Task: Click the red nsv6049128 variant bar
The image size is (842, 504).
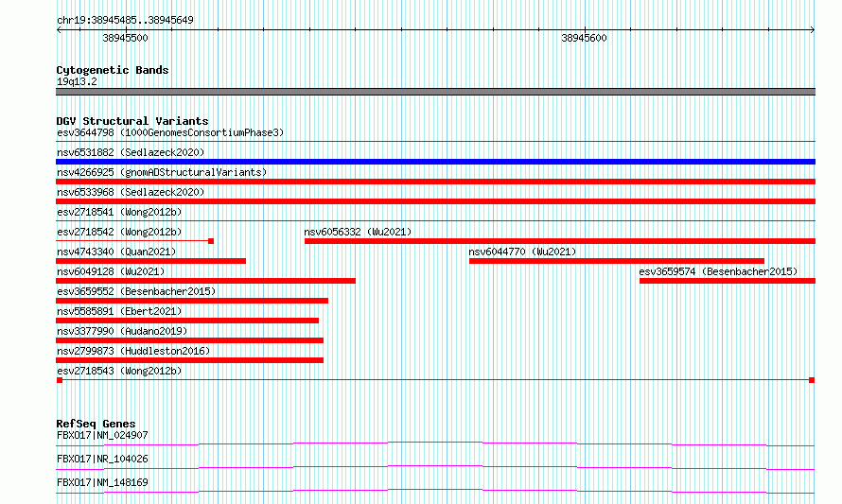Action: coord(205,281)
